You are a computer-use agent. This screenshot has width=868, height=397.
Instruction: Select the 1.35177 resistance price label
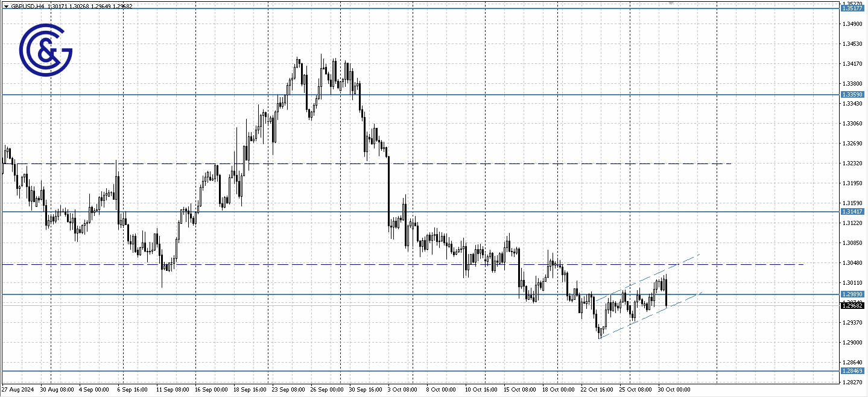852,8
